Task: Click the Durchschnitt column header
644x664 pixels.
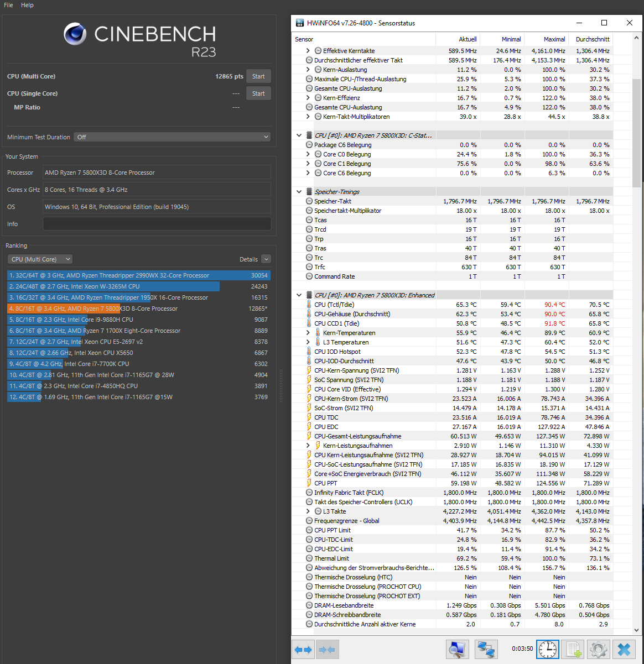Action: [590, 39]
